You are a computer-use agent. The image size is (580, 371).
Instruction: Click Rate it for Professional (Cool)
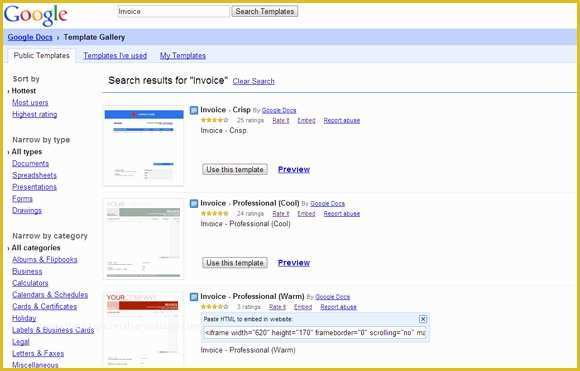pos(281,213)
